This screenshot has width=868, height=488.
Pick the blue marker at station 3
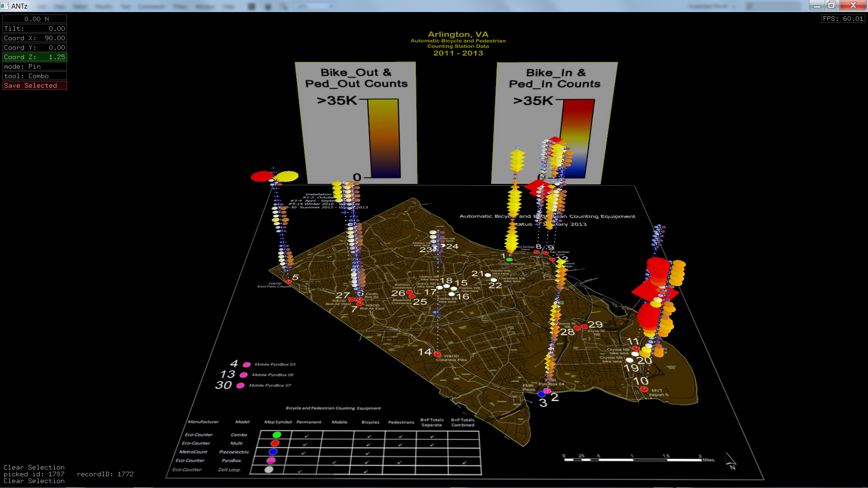(542, 394)
